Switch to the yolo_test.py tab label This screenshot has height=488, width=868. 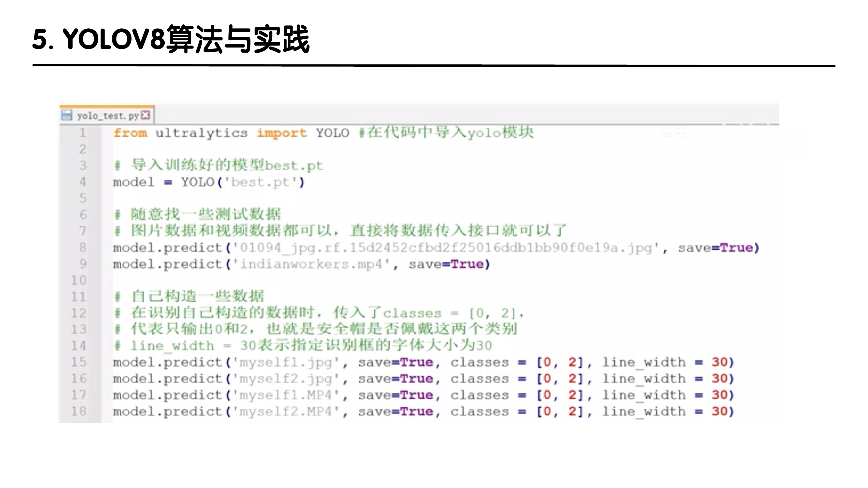[107, 116]
